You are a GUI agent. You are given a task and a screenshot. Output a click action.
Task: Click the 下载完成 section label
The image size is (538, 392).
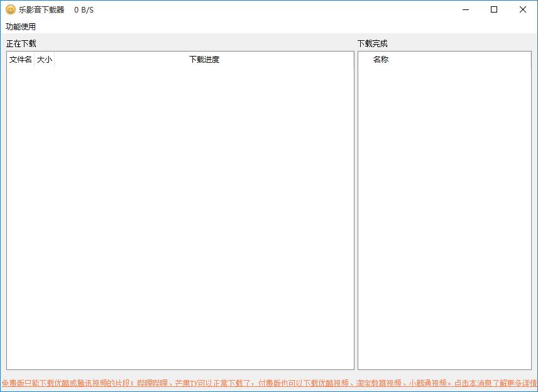[373, 43]
